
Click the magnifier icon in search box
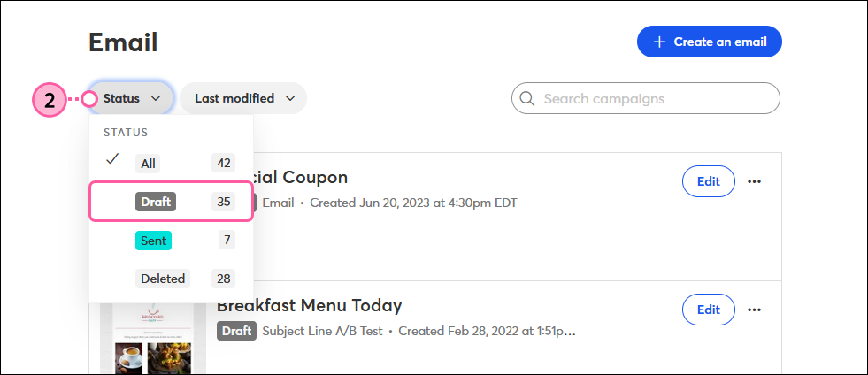(527, 98)
